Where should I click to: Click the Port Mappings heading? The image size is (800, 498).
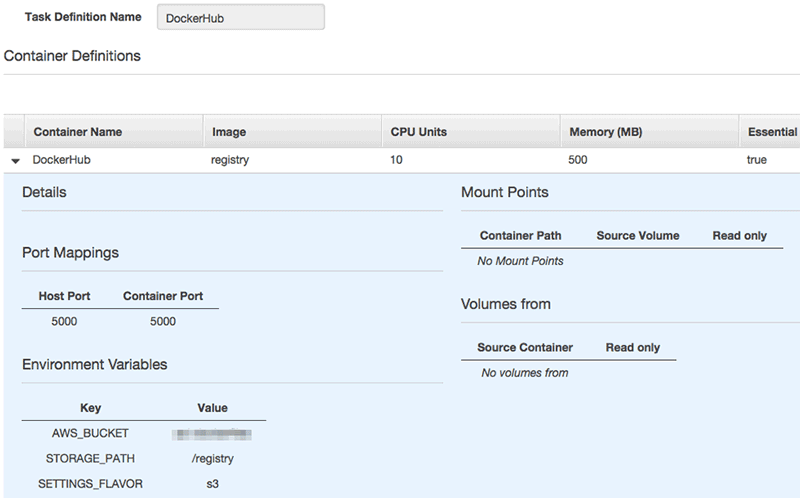pos(70,253)
